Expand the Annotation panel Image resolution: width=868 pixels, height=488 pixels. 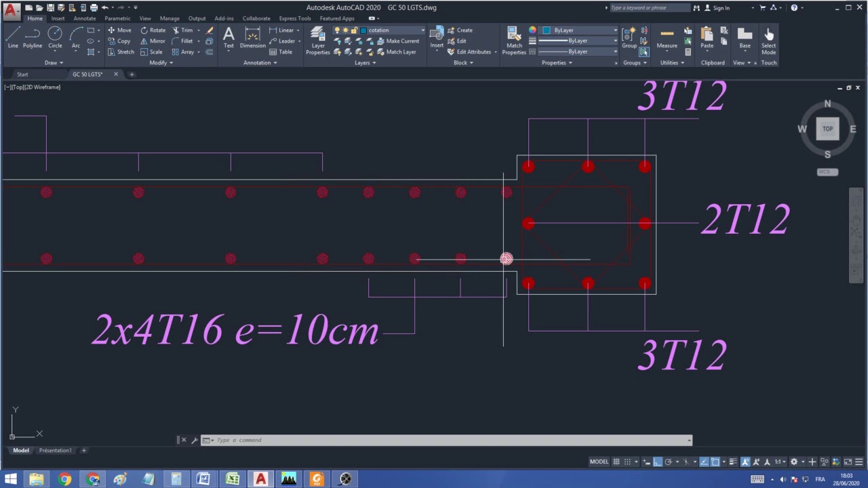tap(260, 62)
